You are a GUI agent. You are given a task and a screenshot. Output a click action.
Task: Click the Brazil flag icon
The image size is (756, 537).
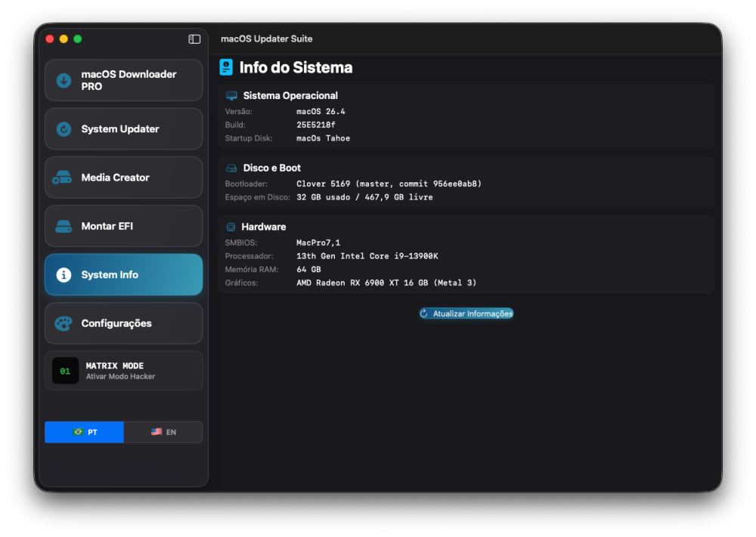78,432
